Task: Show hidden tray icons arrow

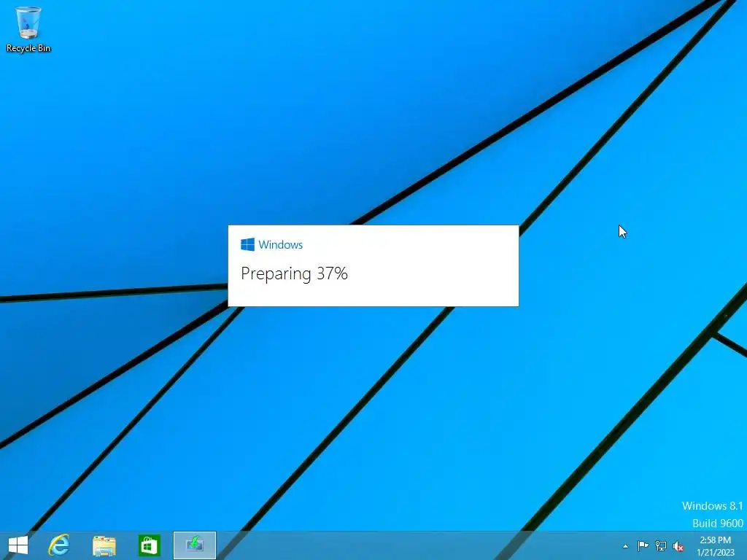Action: tap(625, 546)
